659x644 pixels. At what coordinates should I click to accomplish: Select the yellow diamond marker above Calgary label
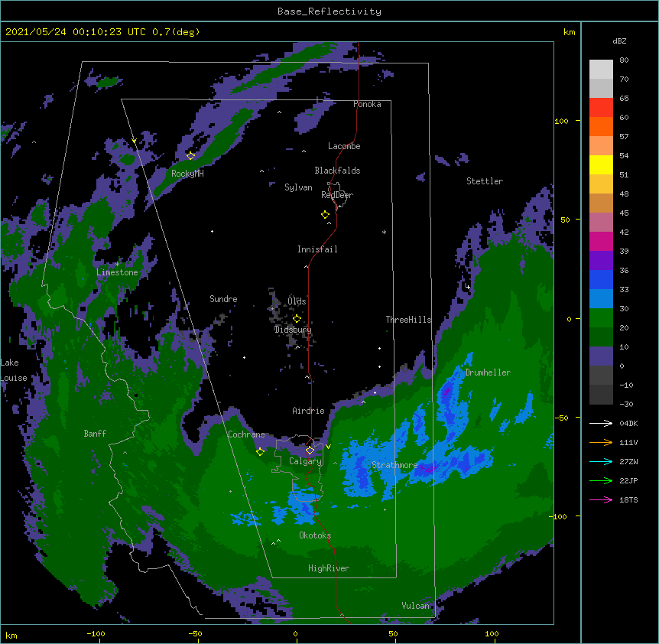click(310, 450)
